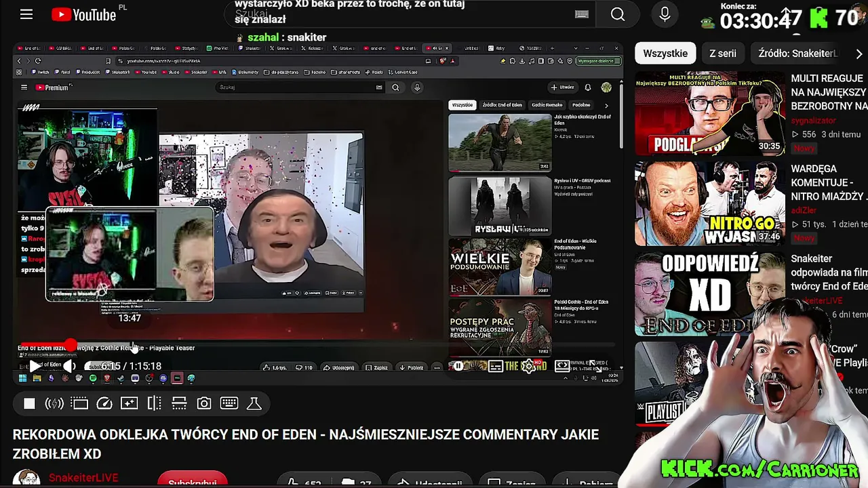Select the Podobne chip
Screen dimensions: 868x488
[x=581, y=105]
